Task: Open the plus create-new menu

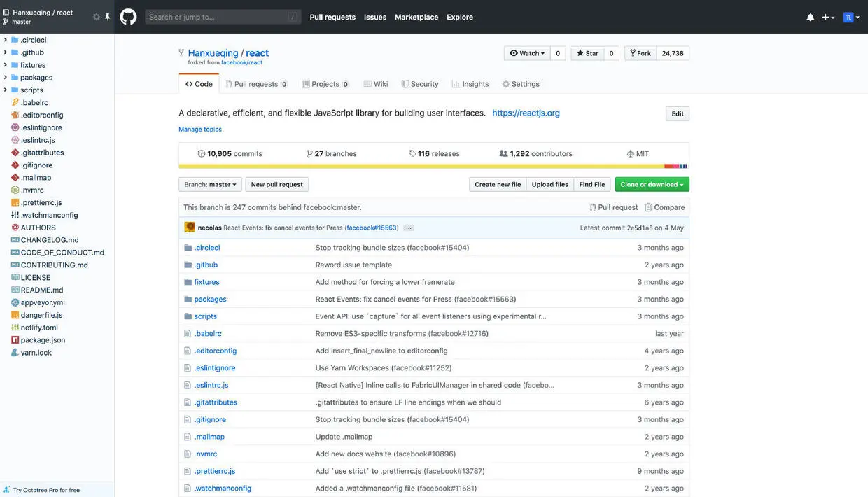Action: pos(828,17)
